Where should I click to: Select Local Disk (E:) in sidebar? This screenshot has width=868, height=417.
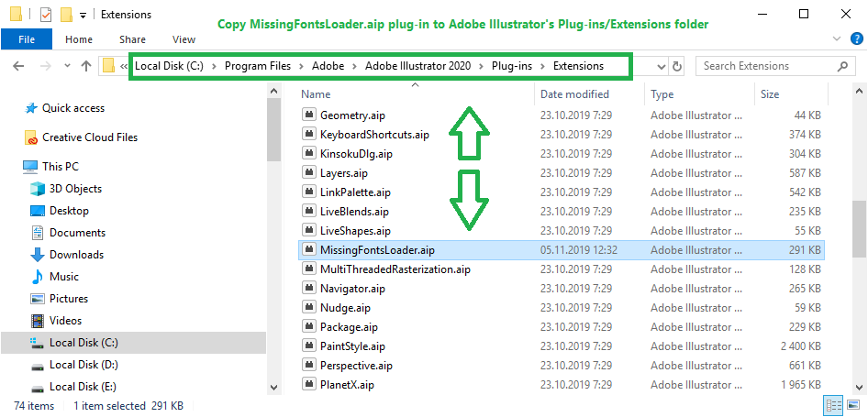[83, 387]
